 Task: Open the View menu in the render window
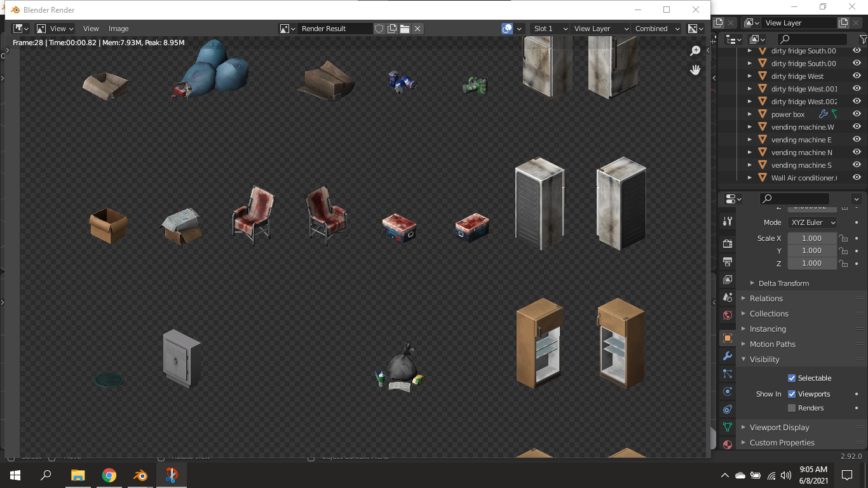91,29
